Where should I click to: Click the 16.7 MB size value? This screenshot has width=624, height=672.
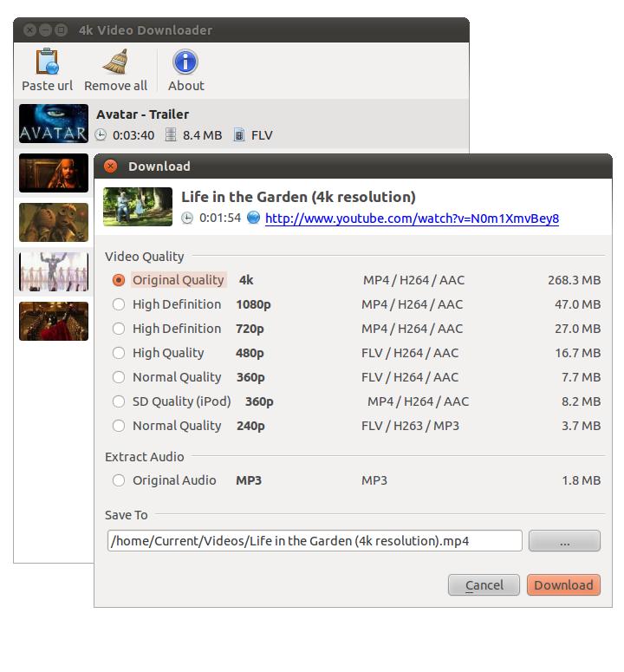[x=578, y=353]
